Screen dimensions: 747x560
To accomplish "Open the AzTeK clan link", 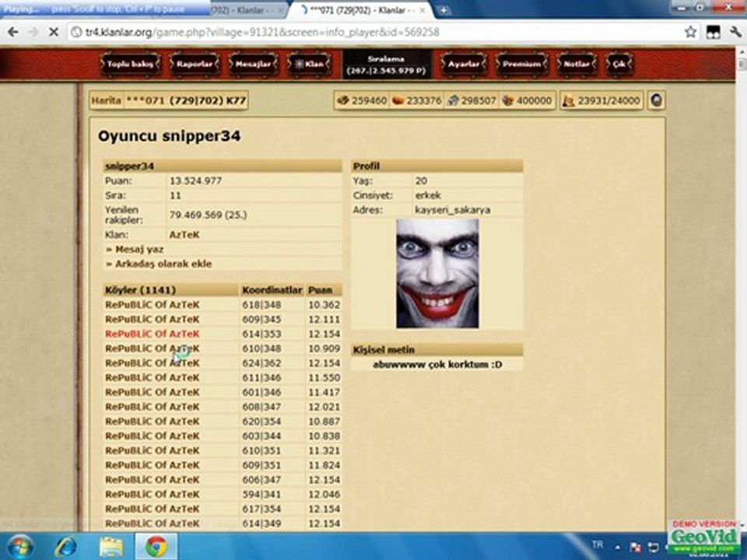I will (x=184, y=235).
